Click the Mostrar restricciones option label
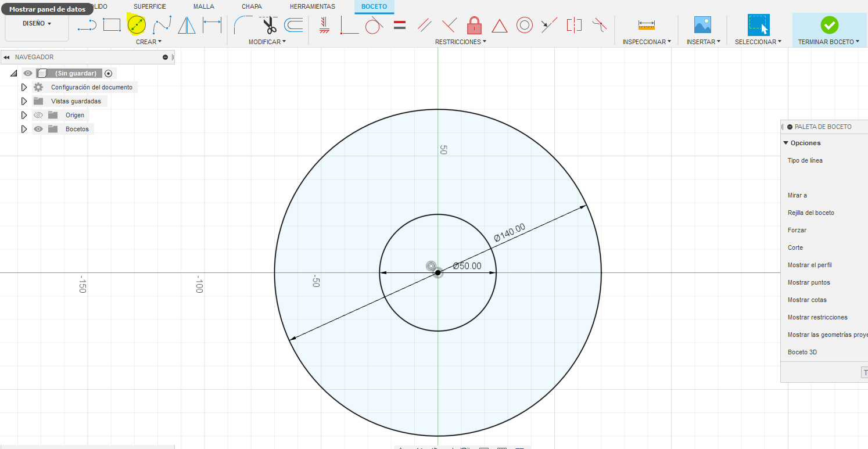This screenshot has height=449, width=868. tap(817, 317)
